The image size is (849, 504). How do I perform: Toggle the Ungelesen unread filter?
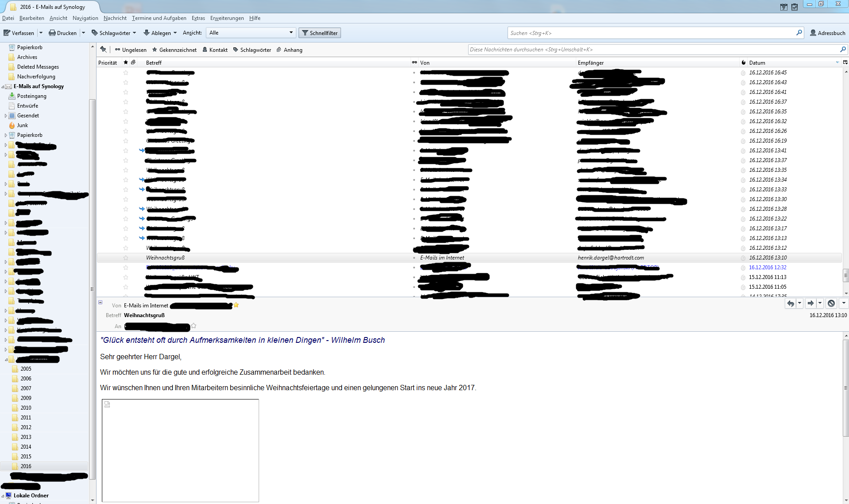pyautogui.click(x=130, y=50)
